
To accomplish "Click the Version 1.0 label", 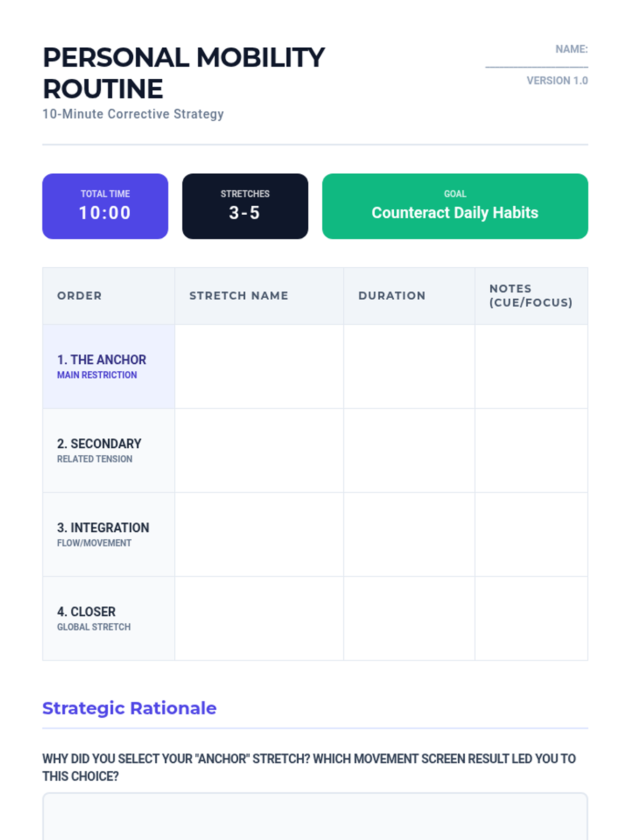I will click(557, 80).
